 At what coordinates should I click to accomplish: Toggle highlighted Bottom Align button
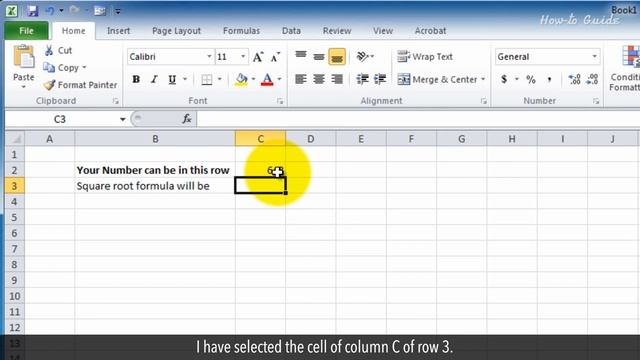tap(337, 57)
